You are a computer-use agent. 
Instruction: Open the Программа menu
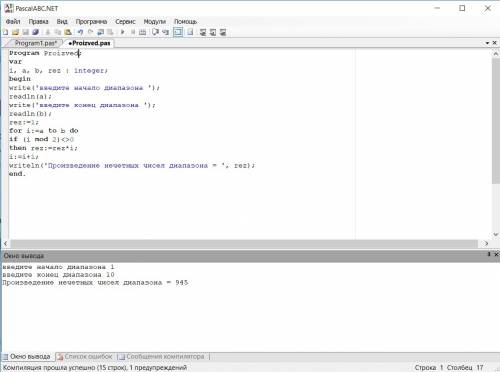(x=91, y=22)
